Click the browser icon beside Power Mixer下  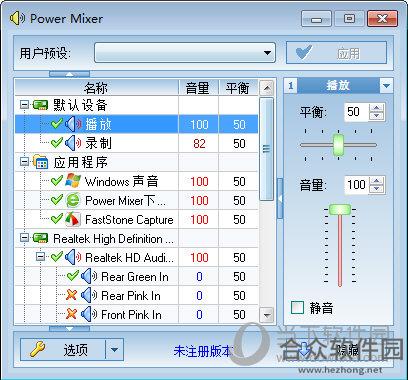pos(73,200)
